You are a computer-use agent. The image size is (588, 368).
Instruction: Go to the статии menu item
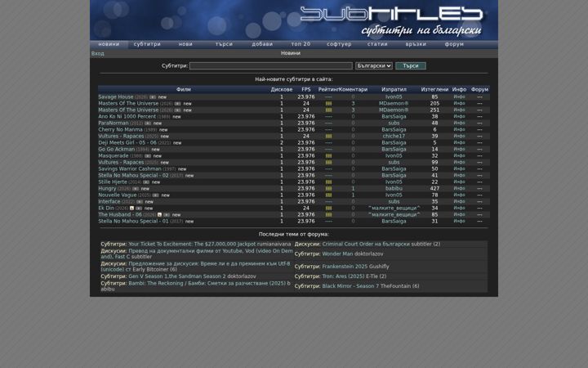click(x=377, y=44)
